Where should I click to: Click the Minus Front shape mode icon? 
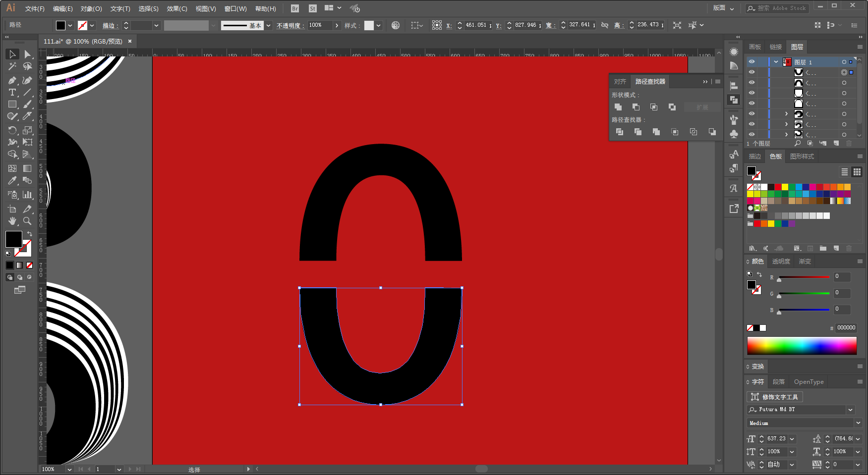pyautogui.click(x=636, y=107)
